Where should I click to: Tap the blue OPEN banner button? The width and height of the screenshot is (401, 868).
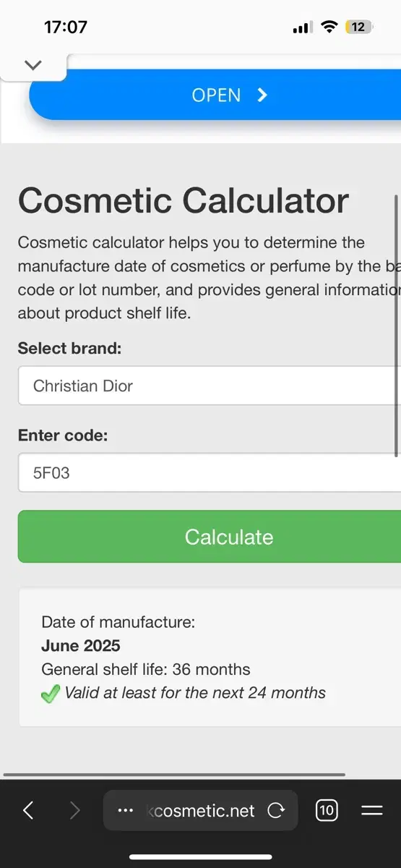point(215,95)
